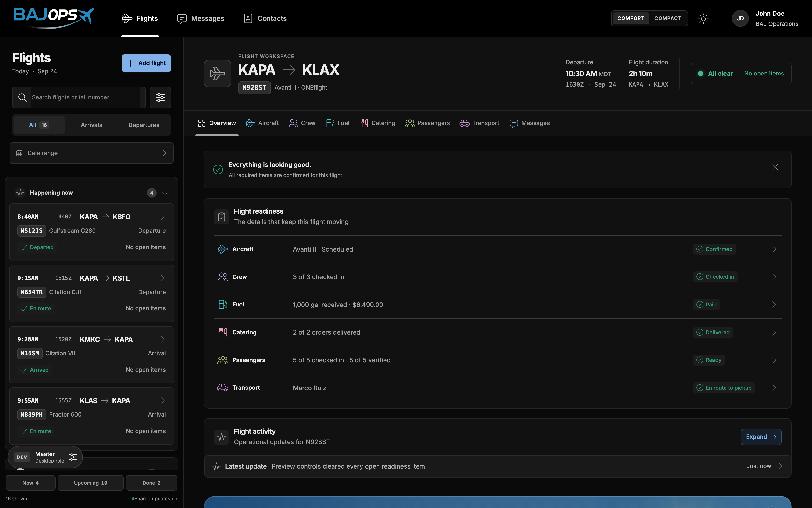Open the flight filter settings icon

[x=160, y=97]
